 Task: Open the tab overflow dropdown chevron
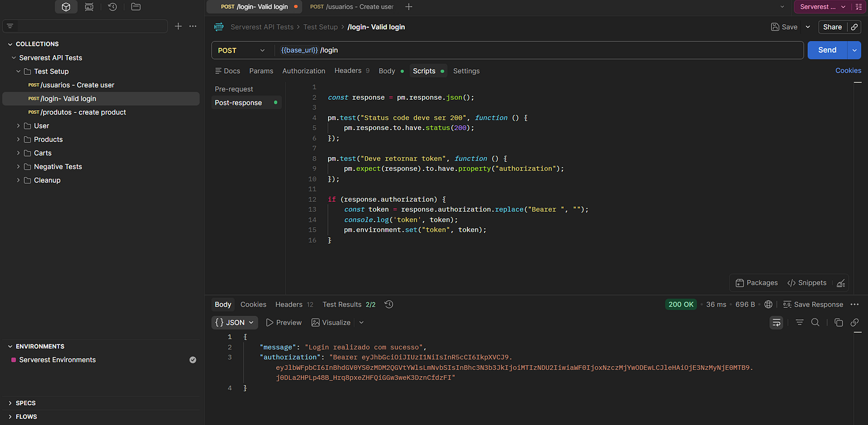coord(782,7)
